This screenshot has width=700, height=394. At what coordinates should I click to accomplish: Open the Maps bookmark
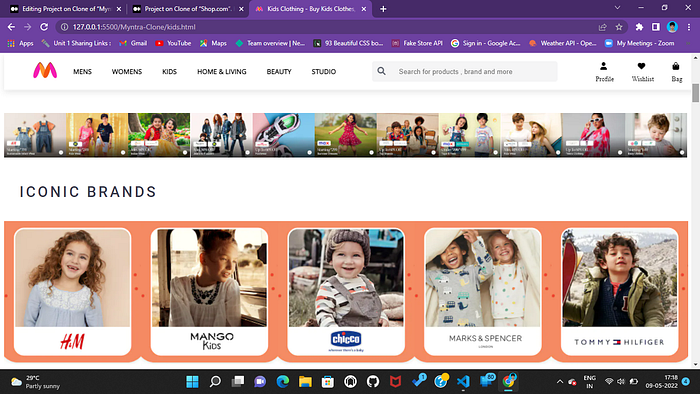(213, 43)
